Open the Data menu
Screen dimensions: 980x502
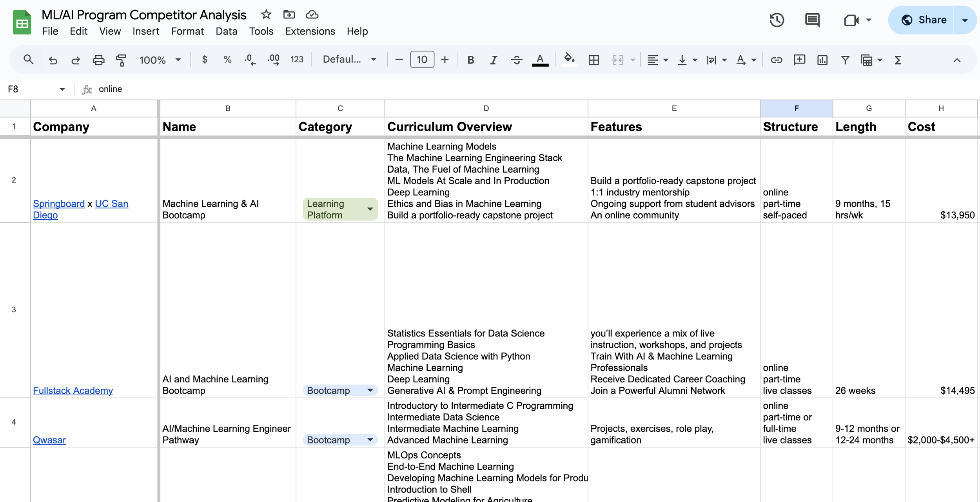(x=226, y=31)
